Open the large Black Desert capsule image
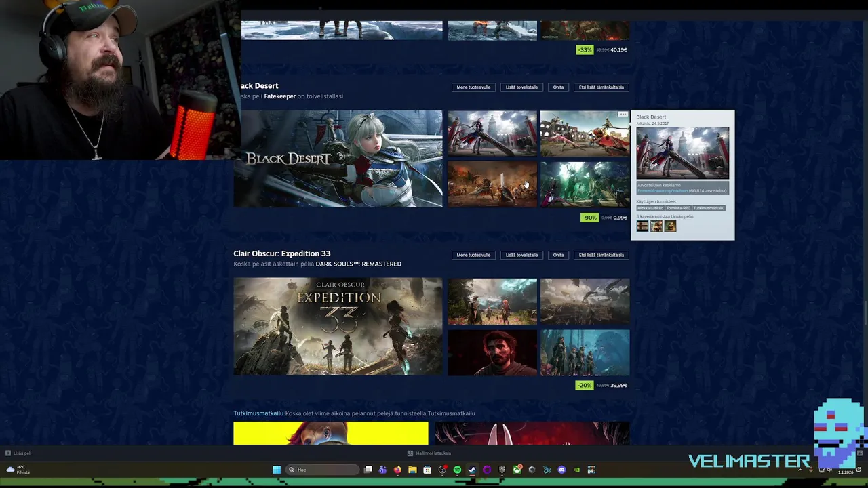 click(x=338, y=159)
